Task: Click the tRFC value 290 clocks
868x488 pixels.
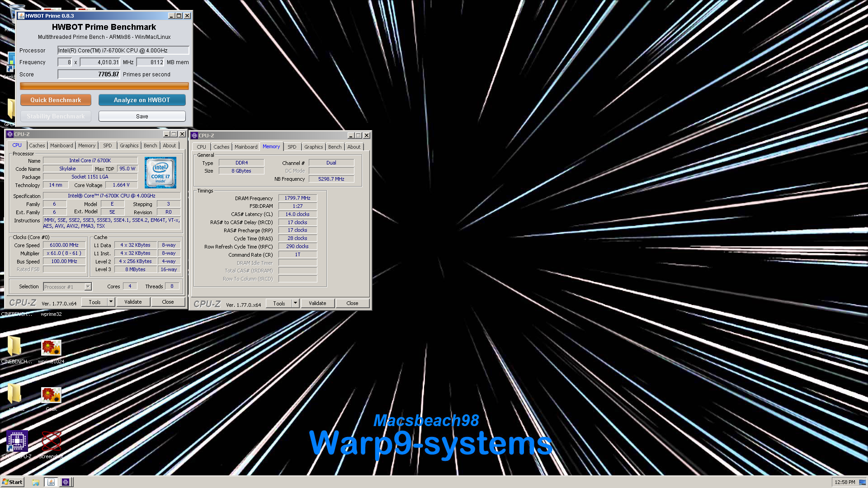Action: pos(297,246)
